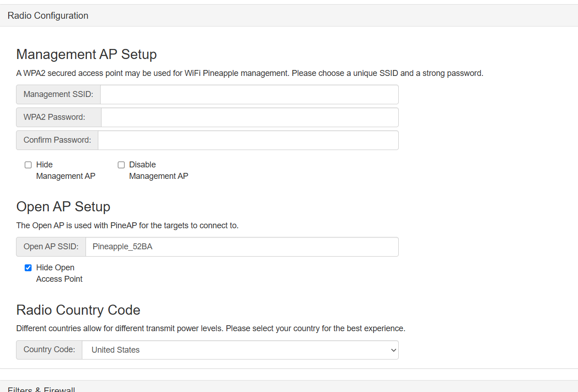Viewport: 578px width, 392px height.
Task: Focus the WPA2 Password field
Action: coord(250,117)
